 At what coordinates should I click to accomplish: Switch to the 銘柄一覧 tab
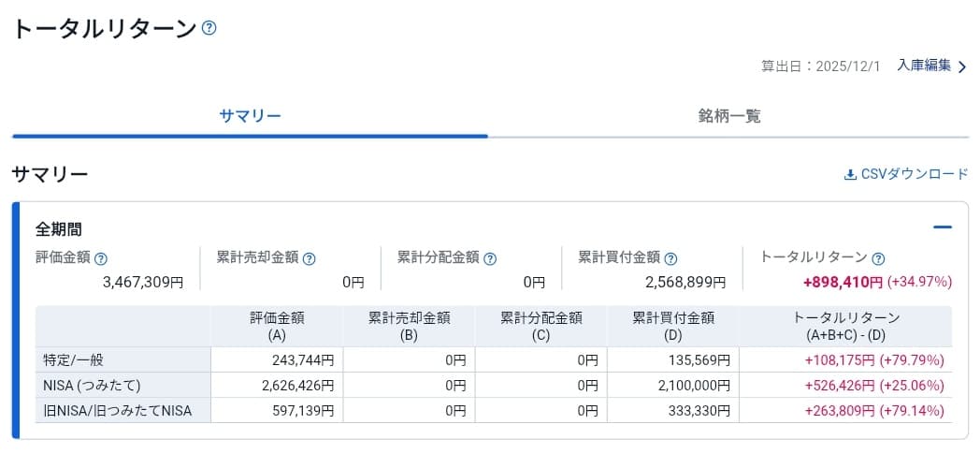[x=728, y=116]
